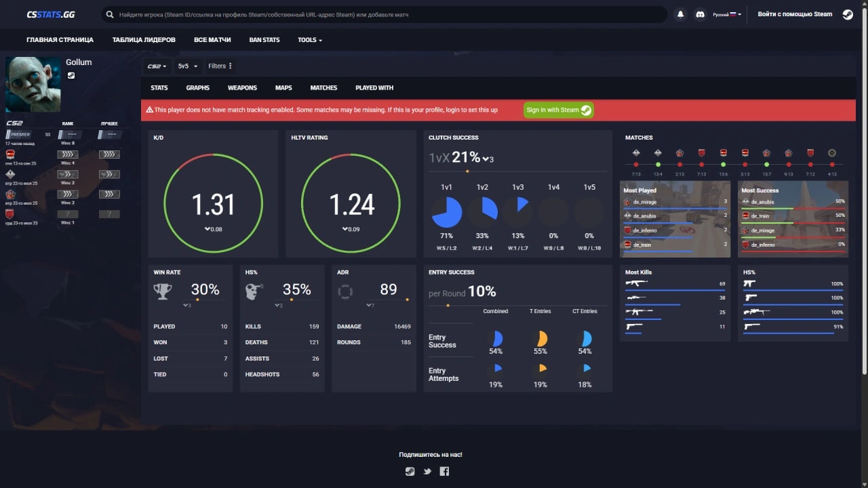This screenshot has height=488, width=868.
Task: Open the match with score 9:13
Action: pos(789,163)
